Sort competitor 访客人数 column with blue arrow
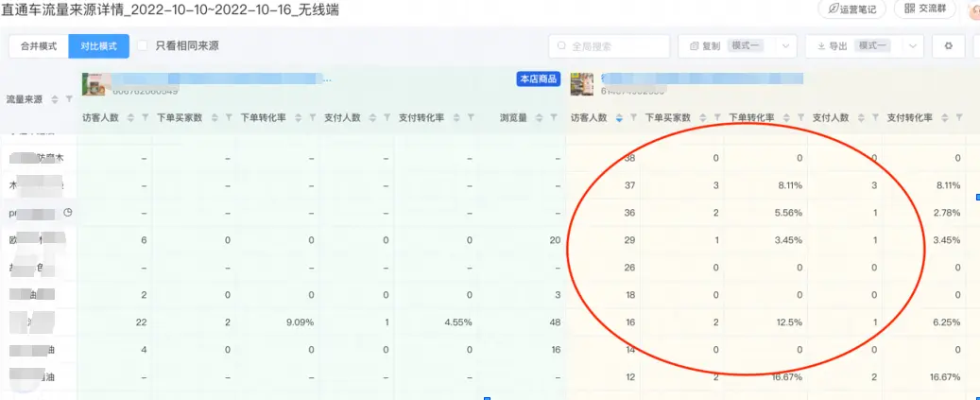Image resolution: width=980 pixels, height=400 pixels. pyautogui.click(x=619, y=117)
